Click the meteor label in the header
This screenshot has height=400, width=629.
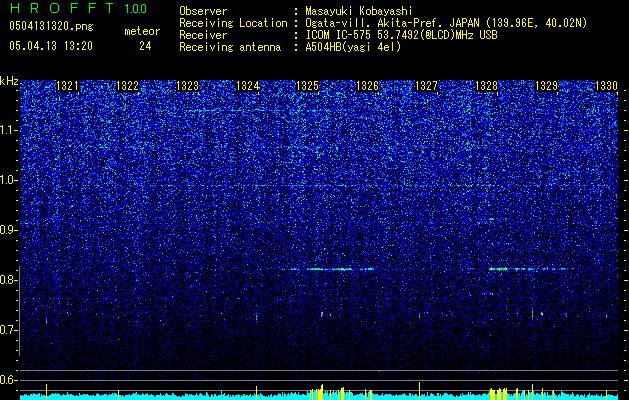click(142, 31)
